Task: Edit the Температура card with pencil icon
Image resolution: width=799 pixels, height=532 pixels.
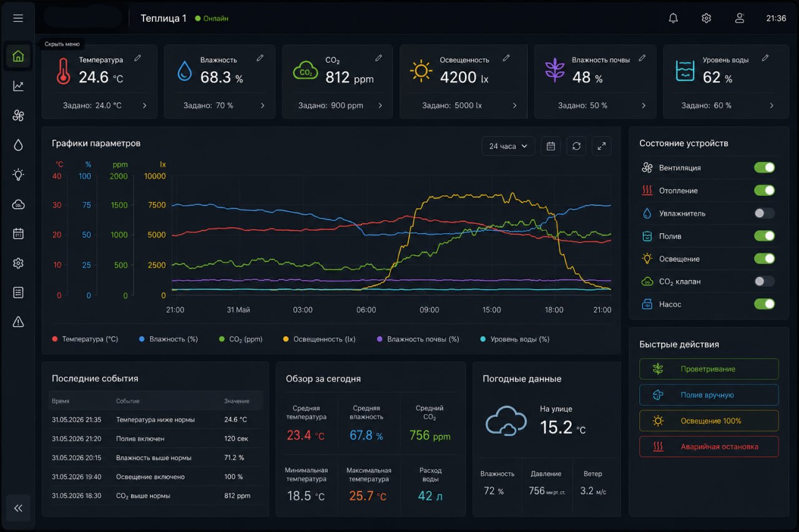Action: (138, 58)
